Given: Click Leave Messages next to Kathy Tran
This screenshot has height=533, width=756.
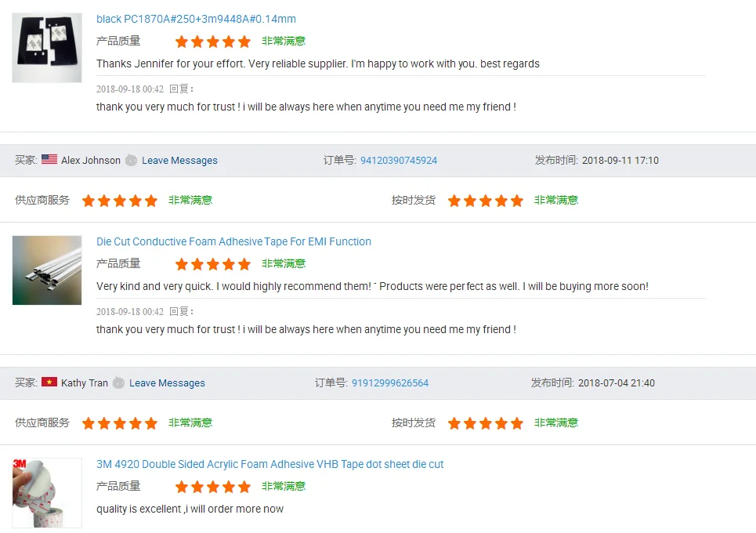Looking at the screenshot, I should coord(167,383).
